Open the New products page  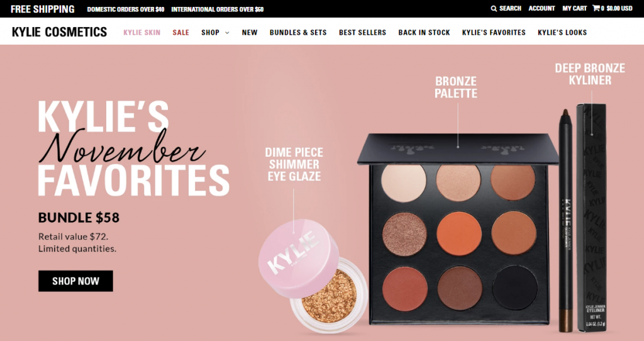(250, 33)
